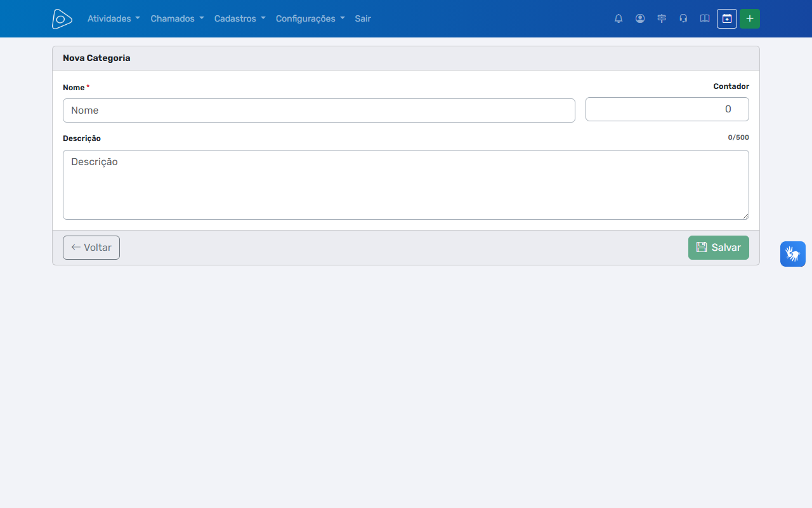
Task: Select Sair in the top menu
Action: [x=363, y=18]
